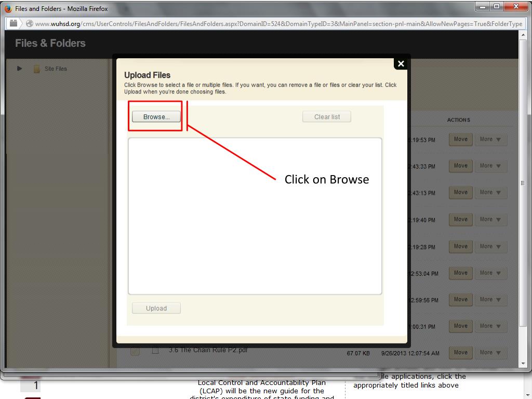Click Move for the 2:53:04 PM row
The height and width of the screenshot is (399, 532).
(460, 273)
